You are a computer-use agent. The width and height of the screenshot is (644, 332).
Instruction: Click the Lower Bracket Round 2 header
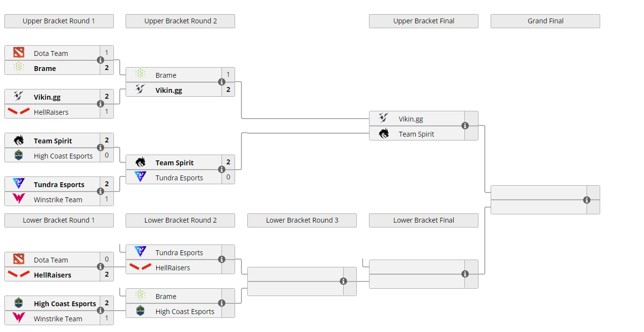180,220
